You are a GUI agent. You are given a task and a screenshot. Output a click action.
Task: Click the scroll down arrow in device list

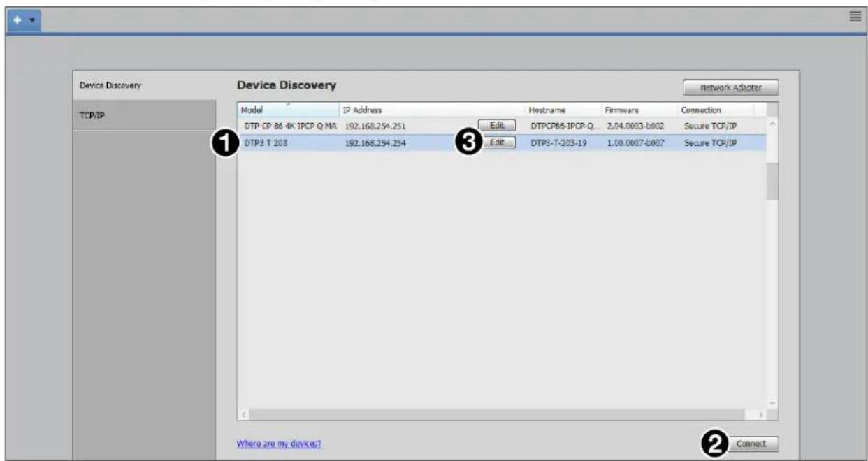pyautogui.click(x=772, y=403)
